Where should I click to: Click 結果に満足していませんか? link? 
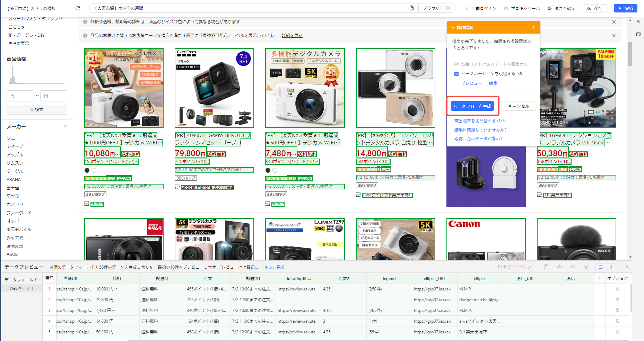click(x=480, y=130)
